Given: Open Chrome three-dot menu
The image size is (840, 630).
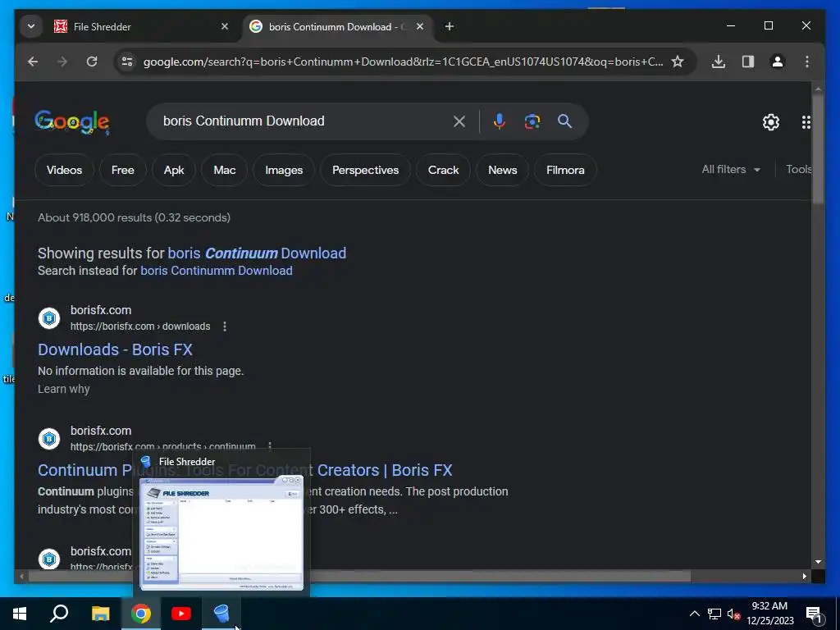Looking at the screenshot, I should coord(807,62).
